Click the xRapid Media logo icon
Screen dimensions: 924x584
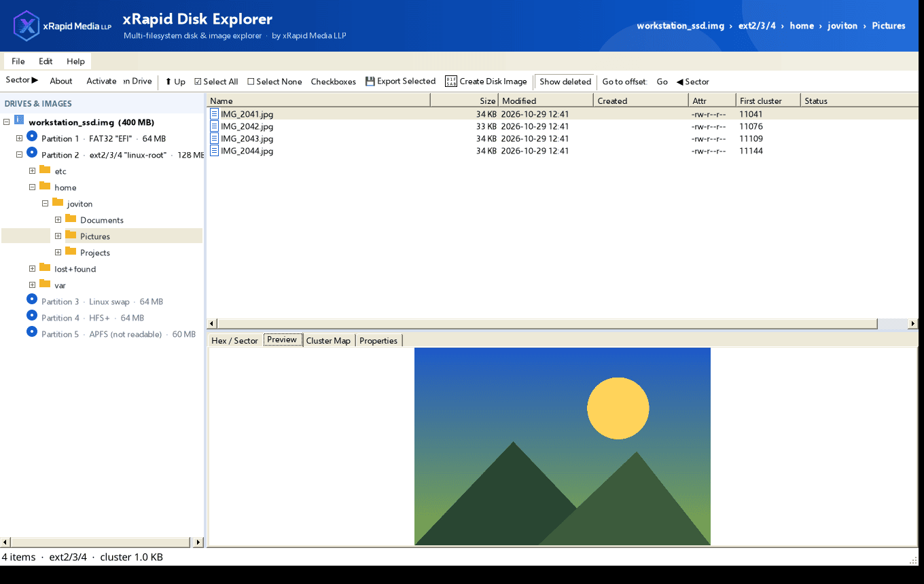tap(27, 26)
